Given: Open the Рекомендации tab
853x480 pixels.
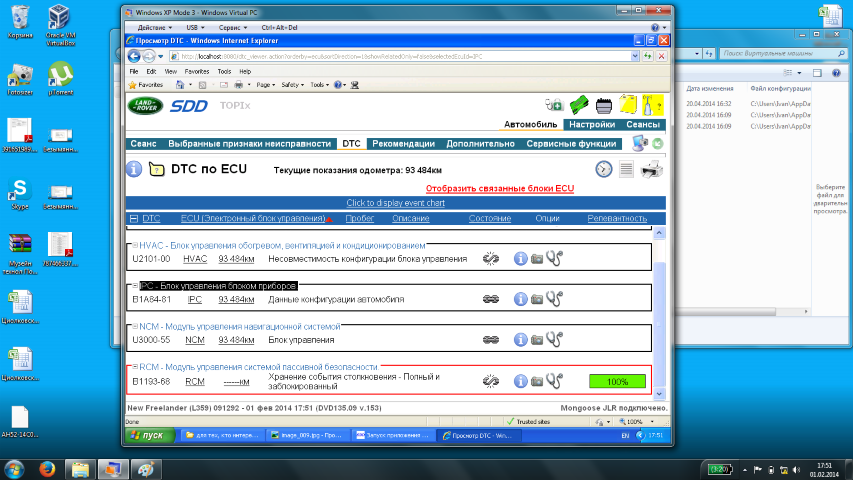Looking at the screenshot, I should [404, 144].
